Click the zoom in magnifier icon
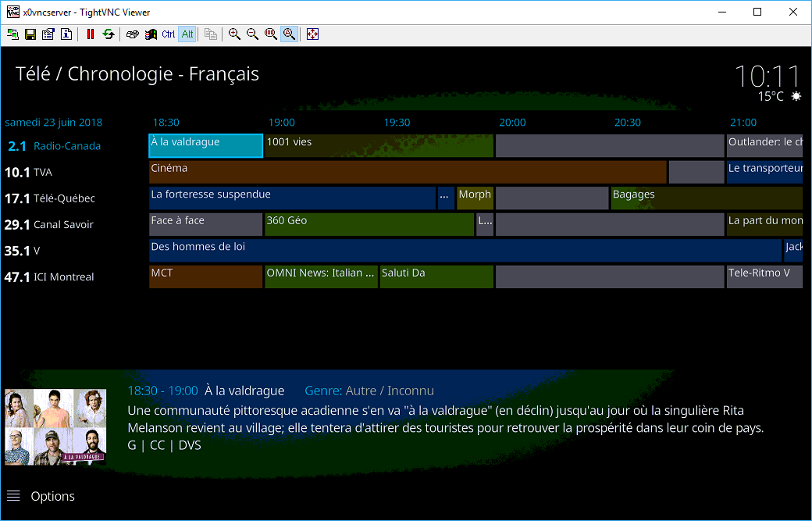Viewport: 812px width, 521px height. (x=234, y=34)
